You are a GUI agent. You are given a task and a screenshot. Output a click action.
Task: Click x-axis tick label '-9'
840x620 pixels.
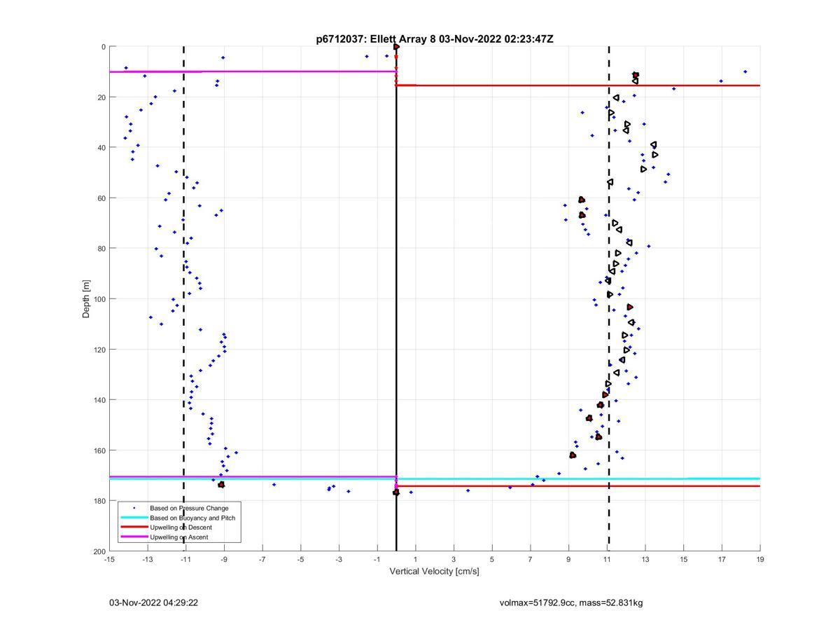[x=224, y=559]
